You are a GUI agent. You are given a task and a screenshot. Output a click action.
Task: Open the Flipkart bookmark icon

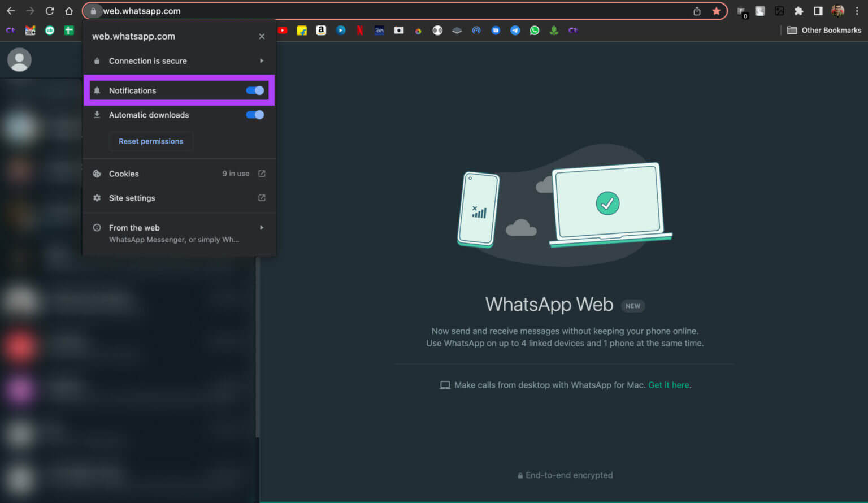click(302, 31)
